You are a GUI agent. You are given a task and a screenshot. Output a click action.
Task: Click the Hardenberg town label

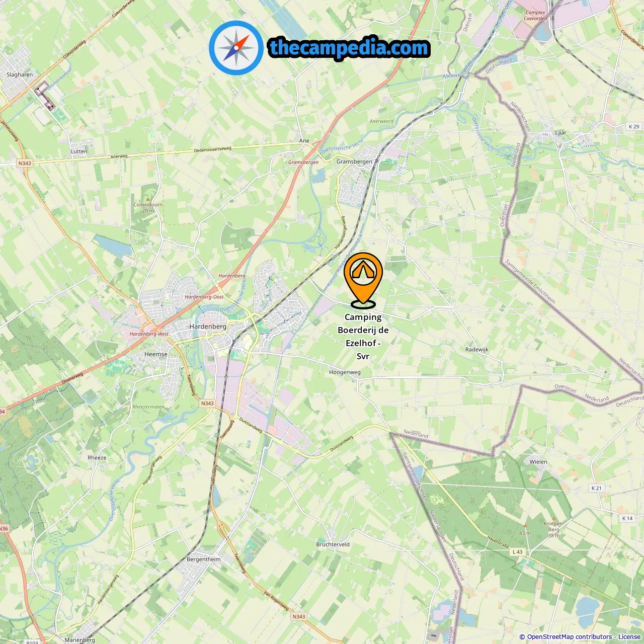[208, 327]
